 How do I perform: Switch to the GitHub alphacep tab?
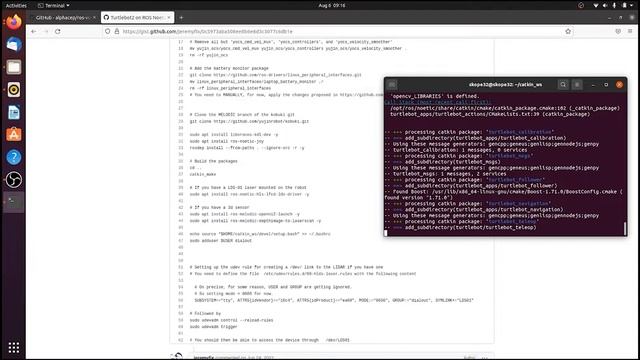coord(64,18)
